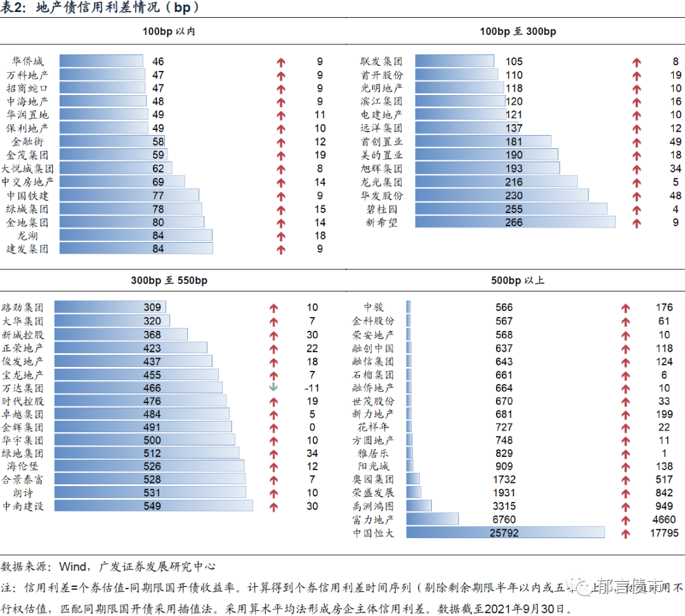Click the 新希望 bar showing 266
This screenshot has height=616, width=685.
pyautogui.click(x=515, y=222)
